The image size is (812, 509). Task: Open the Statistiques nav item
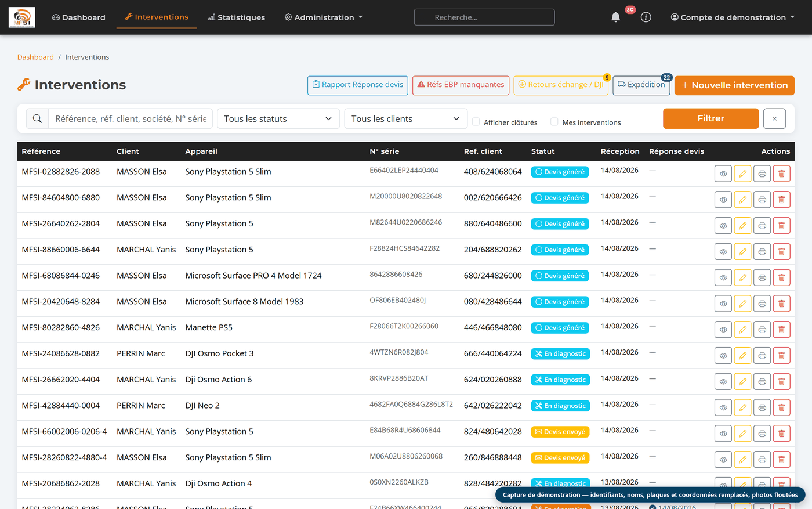237,17
